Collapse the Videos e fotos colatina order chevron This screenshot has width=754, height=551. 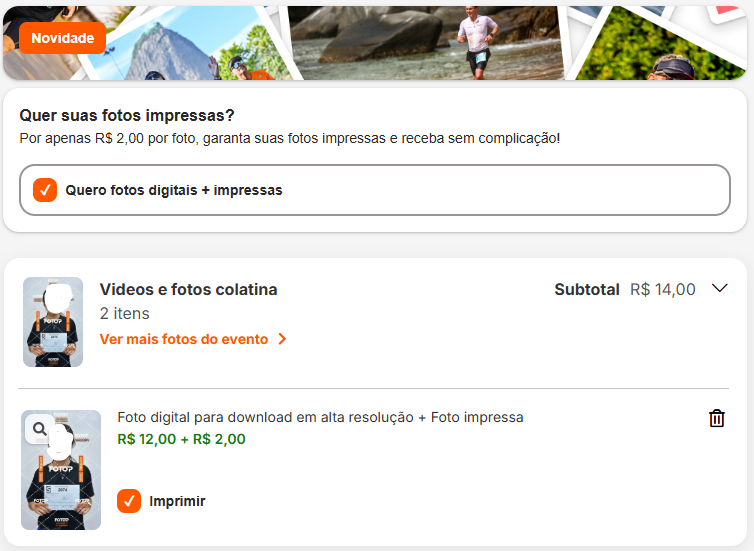tap(719, 288)
